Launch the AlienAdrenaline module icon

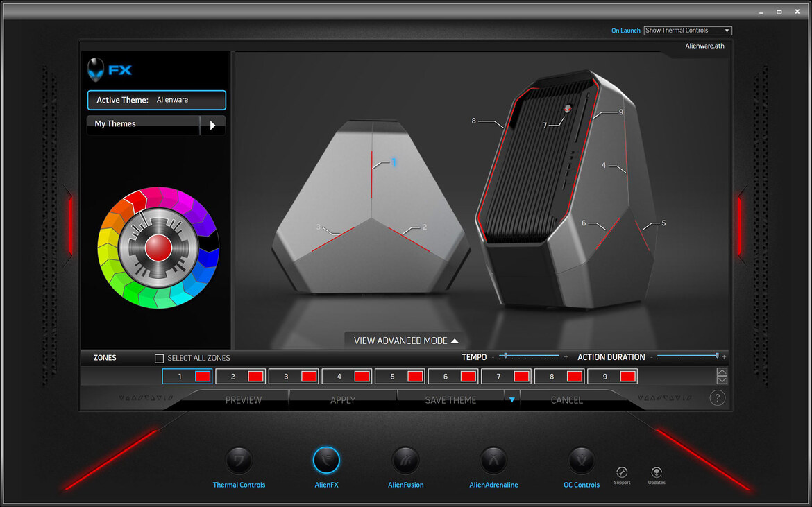[x=493, y=461]
